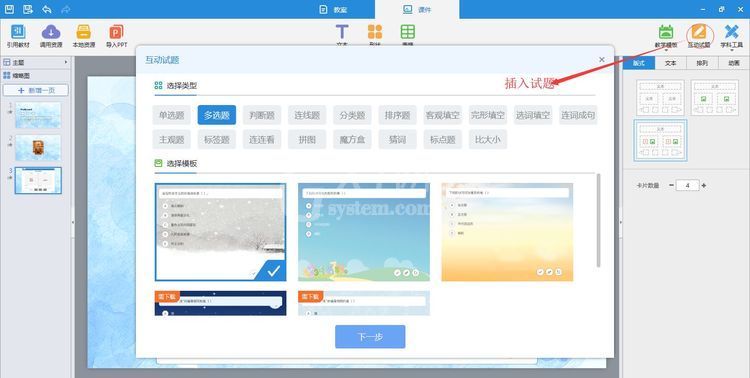This screenshot has width=750, height=378.
Task: Open the 文本 panel tab
Action: coord(671,63)
